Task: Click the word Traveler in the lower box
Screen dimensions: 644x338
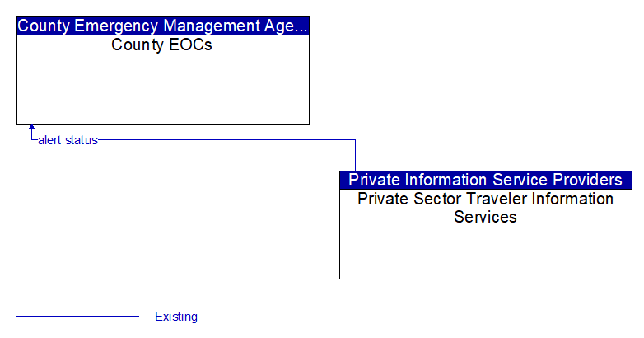Action: 500,199
